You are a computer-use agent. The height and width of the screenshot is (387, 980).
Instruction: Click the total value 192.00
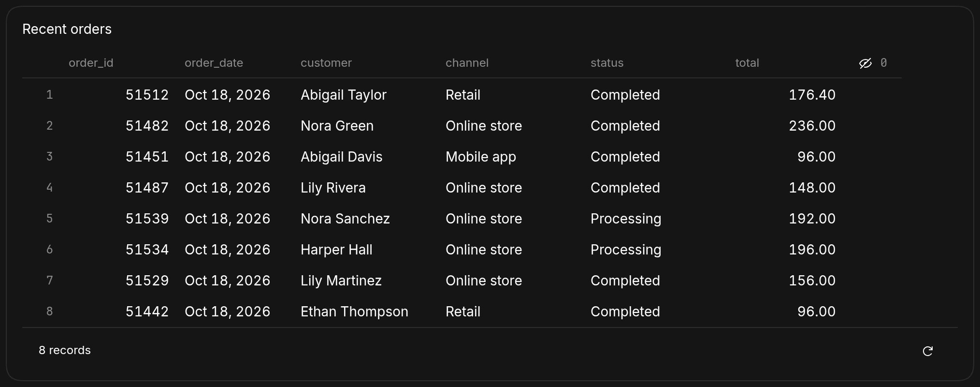(x=812, y=219)
